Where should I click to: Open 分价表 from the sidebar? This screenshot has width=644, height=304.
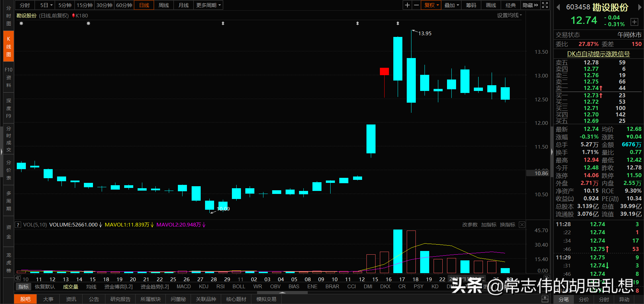tap(9, 170)
